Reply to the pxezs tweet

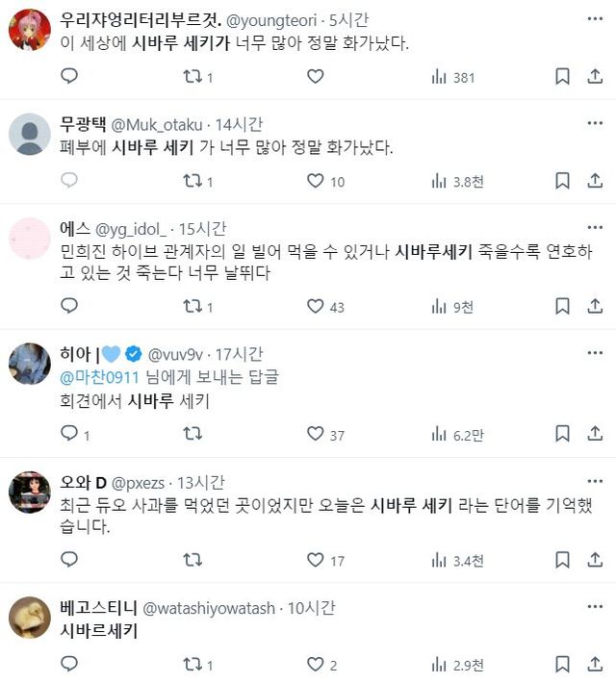(68, 560)
